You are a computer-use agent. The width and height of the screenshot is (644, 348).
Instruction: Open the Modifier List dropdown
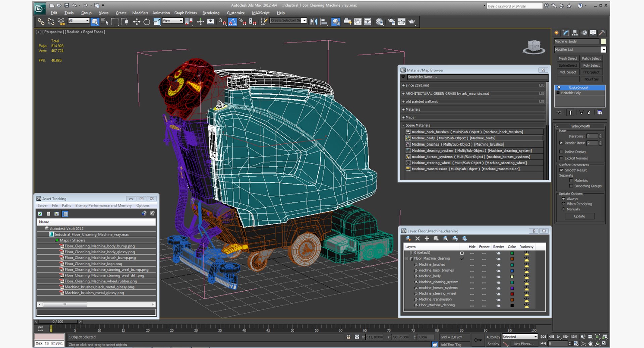click(603, 50)
